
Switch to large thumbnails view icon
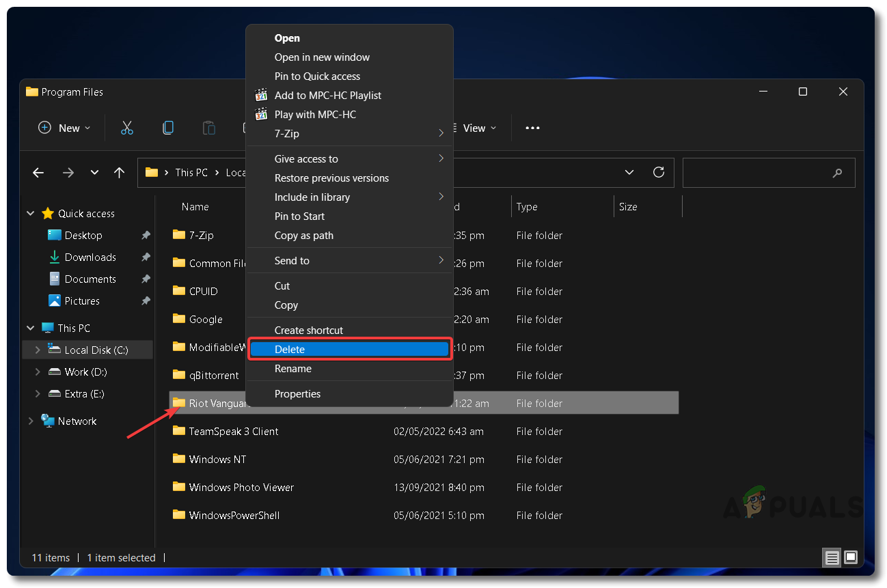(851, 557)
